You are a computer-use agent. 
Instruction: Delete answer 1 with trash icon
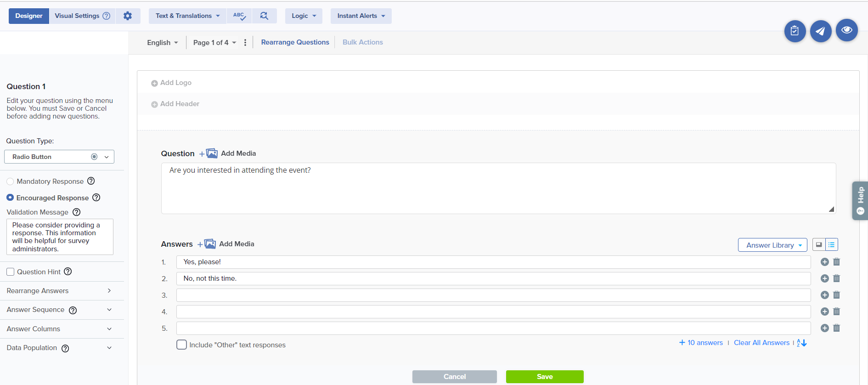(836, 262)
